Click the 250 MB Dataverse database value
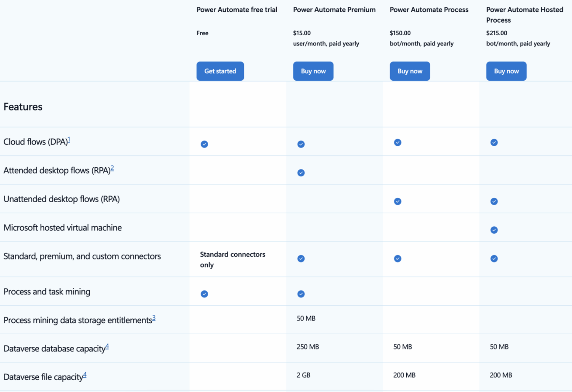Screen dimensions: 572x392 pyautogui.click(x=308, y=347)
